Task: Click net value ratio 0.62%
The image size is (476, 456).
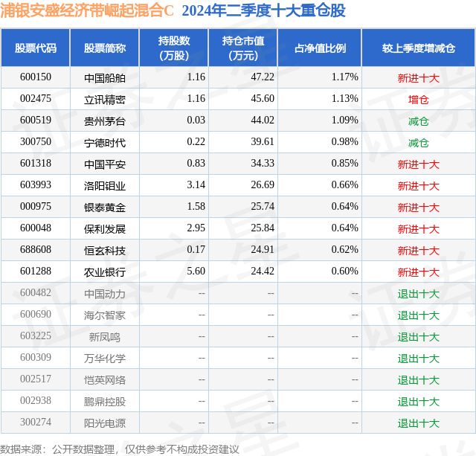Action: 345,249
